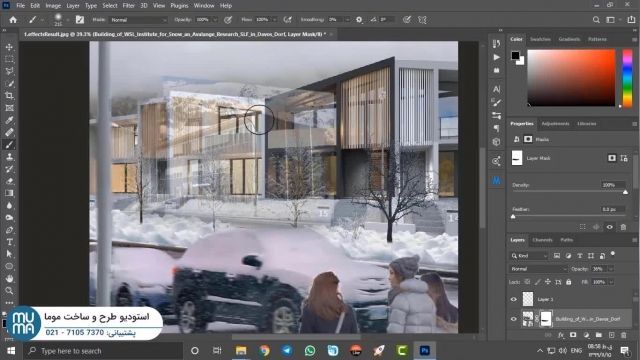Select the Eraser tool
This screenshot has width=640, height=360.
click(9, 181)
